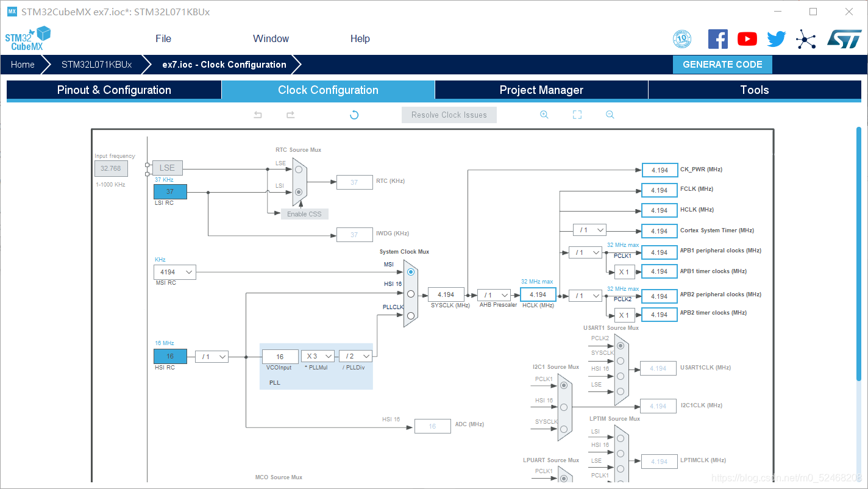
Task: Open the APB1 prescaler dropdown
Action: click(x=585, y=252)
